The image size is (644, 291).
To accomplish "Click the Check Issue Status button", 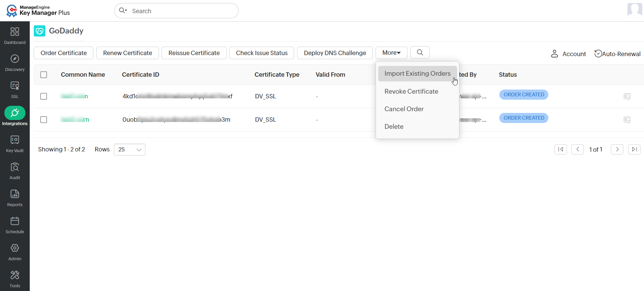I will point(262,53).
